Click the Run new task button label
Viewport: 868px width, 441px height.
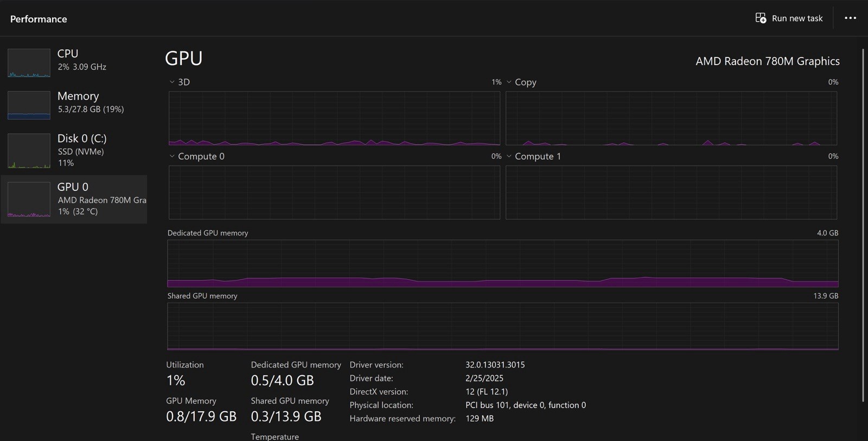point(797,18)
